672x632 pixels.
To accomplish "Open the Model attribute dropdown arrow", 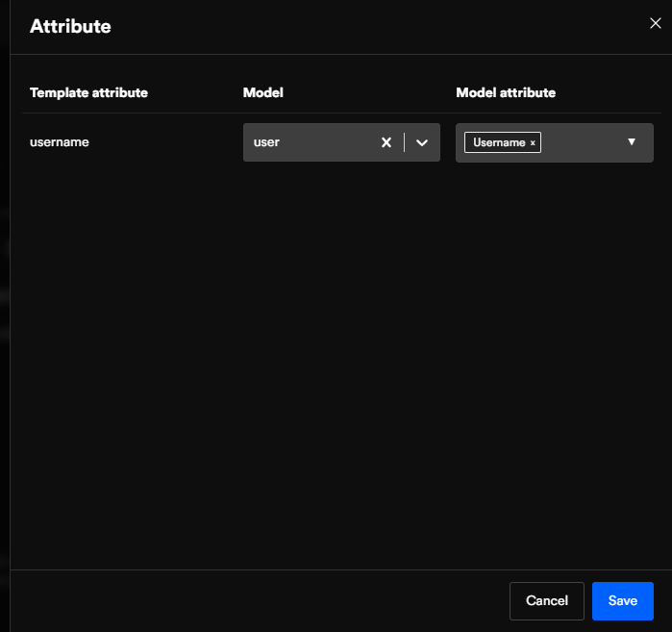I will (632, 142).
